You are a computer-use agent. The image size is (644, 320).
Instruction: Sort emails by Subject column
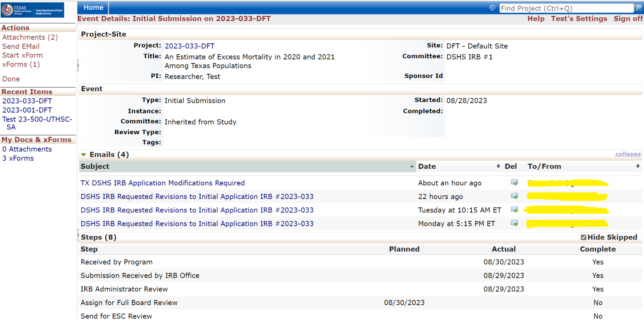(95, 166)
